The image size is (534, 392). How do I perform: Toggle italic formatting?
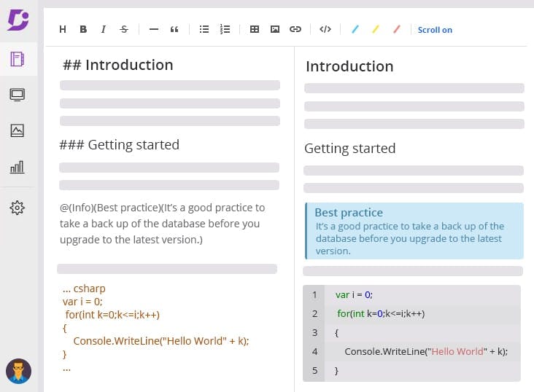104,29
